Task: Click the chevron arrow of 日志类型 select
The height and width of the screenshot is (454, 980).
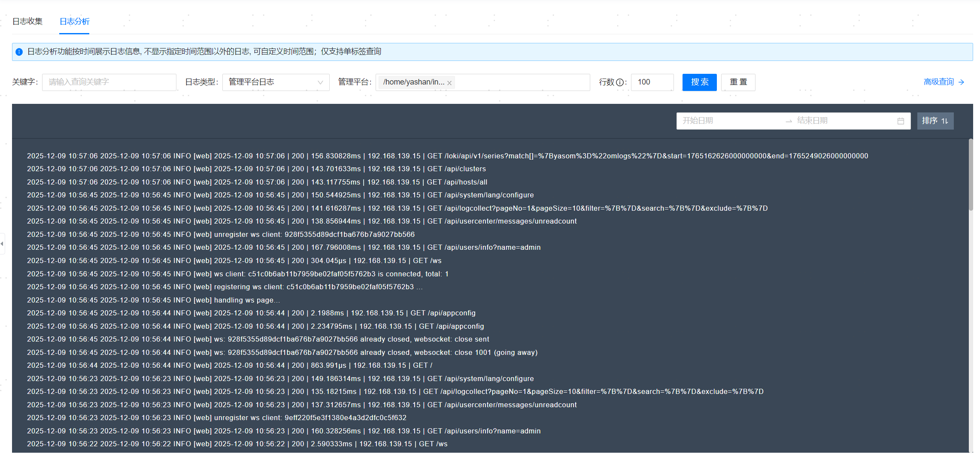Action: click(320, 82)
